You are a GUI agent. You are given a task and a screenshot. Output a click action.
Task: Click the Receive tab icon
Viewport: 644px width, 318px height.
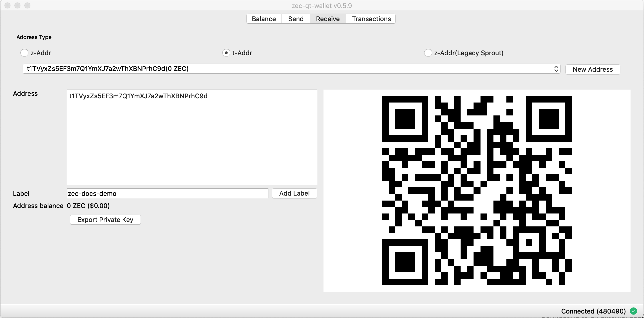(x=328, y=18)
